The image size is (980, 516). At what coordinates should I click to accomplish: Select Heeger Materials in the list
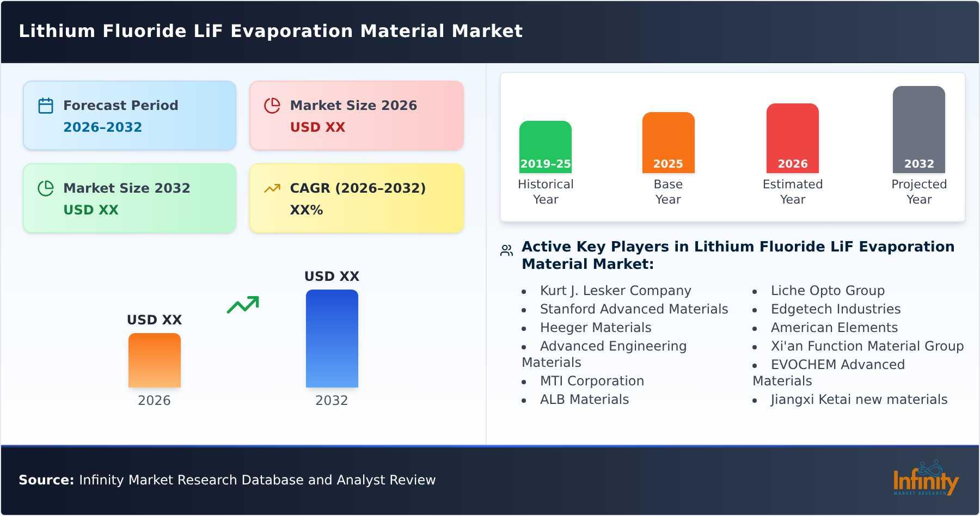596,328
